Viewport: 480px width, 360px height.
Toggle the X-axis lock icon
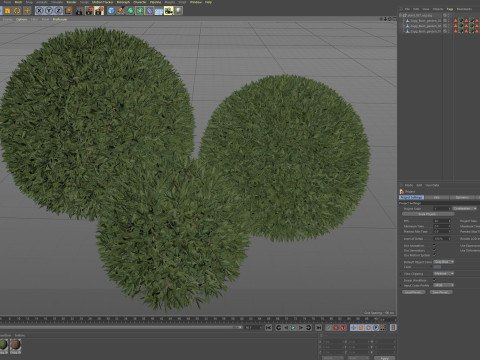tap(39, 11)
